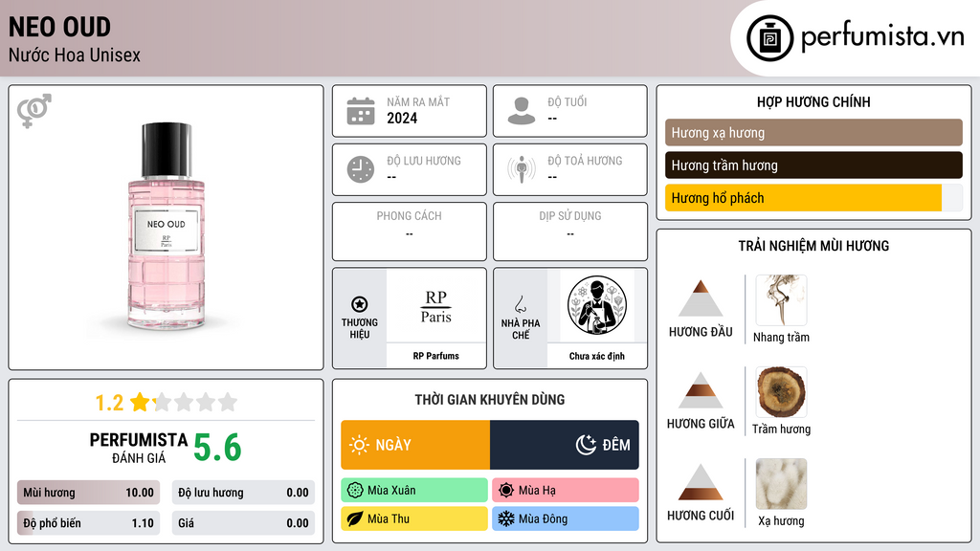Click the green 5.6 Perfumista score
Image resolution: width=980 pixels, height=551 pixels.
[217, 448]
